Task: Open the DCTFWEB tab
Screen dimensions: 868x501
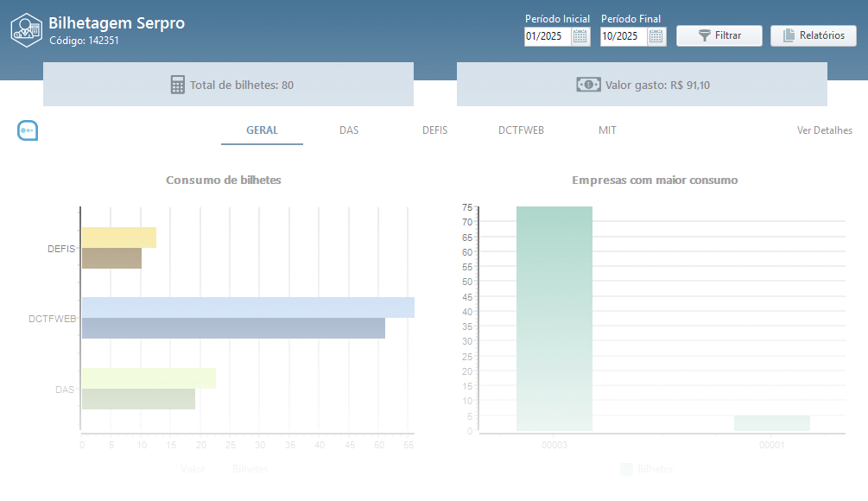Action: [521, 130]
